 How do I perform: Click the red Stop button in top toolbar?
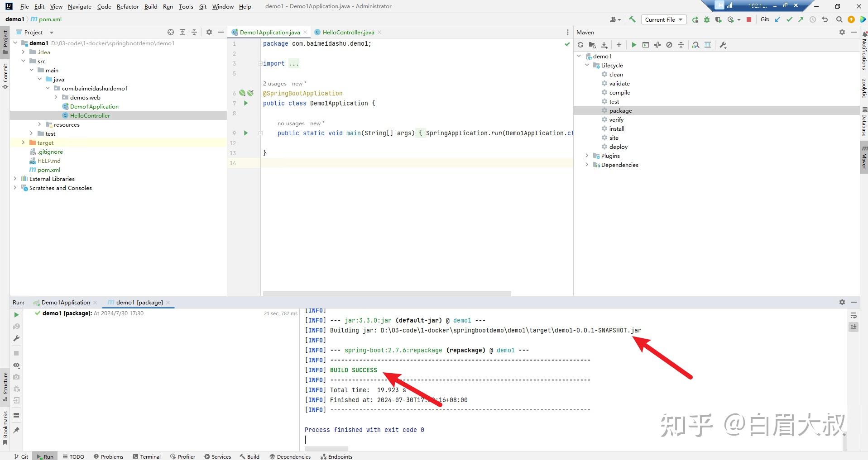coord(749,19)
